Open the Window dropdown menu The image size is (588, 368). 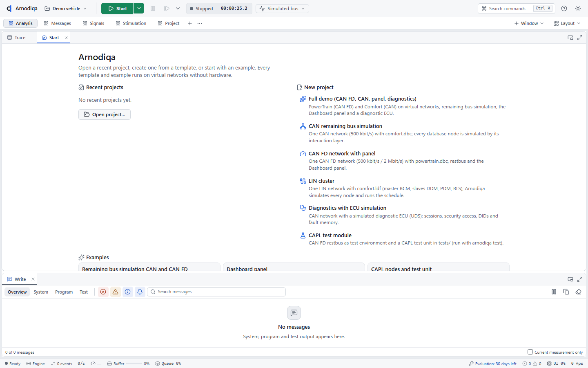(x=529, y=23)
